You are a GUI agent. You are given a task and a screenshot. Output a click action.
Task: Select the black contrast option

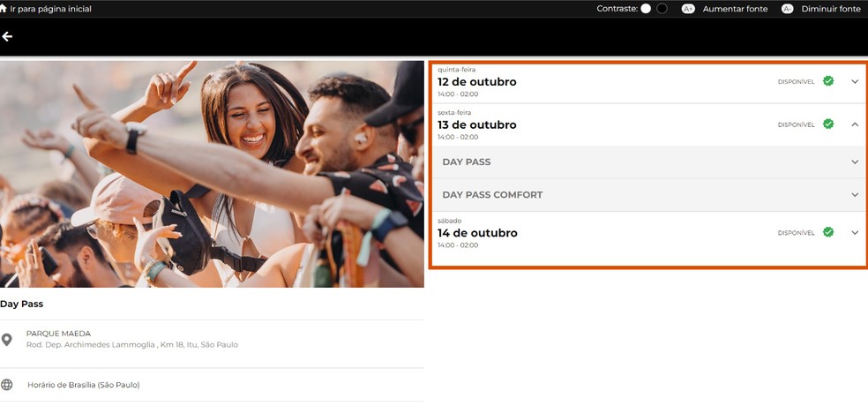coord(662,9)
